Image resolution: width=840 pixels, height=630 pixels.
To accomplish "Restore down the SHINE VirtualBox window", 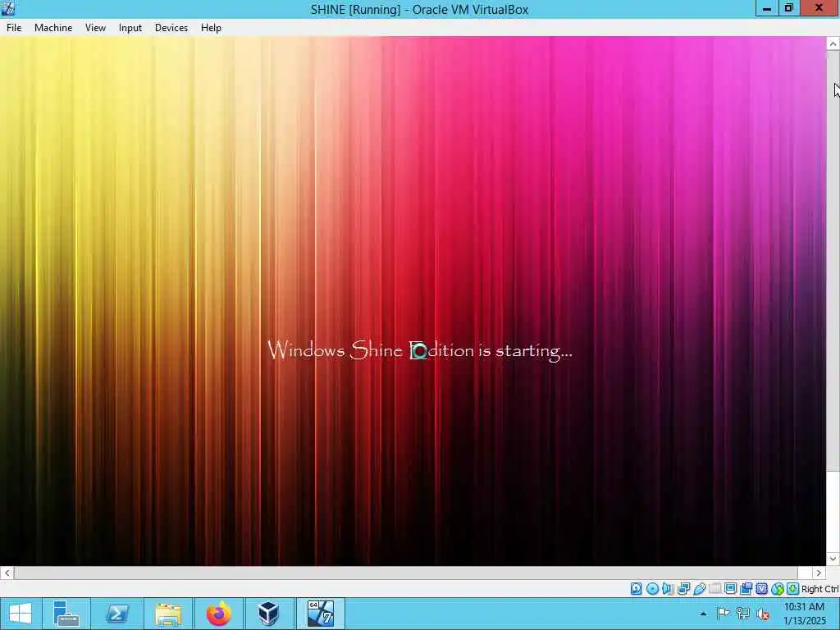I will [x=788, y=8].
